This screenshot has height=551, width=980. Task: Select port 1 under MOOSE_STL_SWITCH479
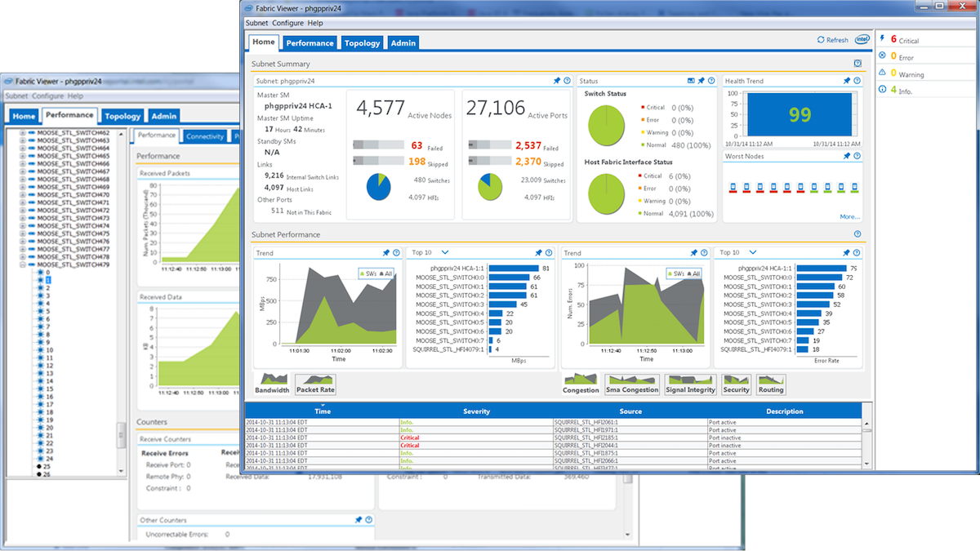coord(48,280)
